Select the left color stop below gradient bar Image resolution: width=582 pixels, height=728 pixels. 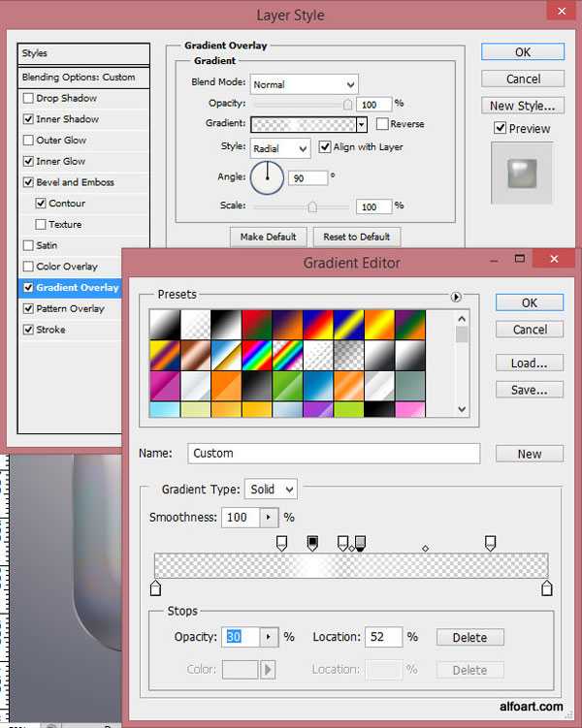pos(155,587)
